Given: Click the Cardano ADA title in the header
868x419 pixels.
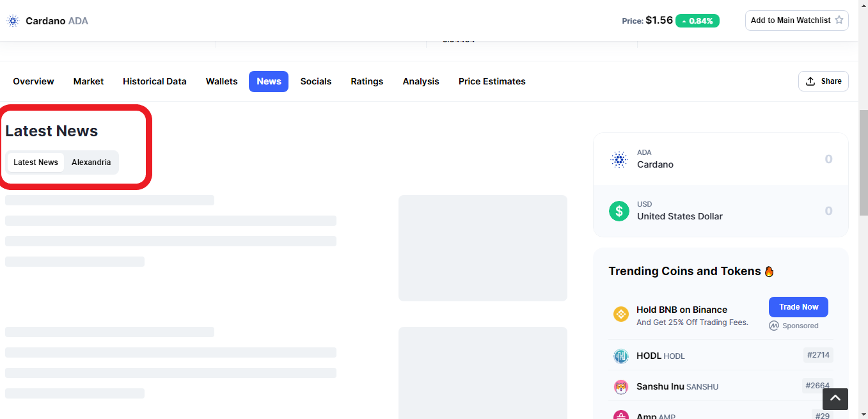Looking at the screenshot, I should tap(57, 21).
